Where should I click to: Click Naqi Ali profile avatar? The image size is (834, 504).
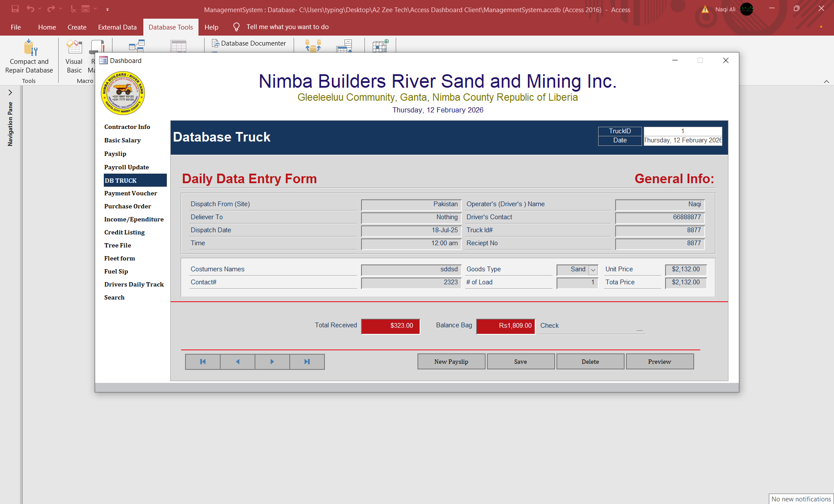747,9
